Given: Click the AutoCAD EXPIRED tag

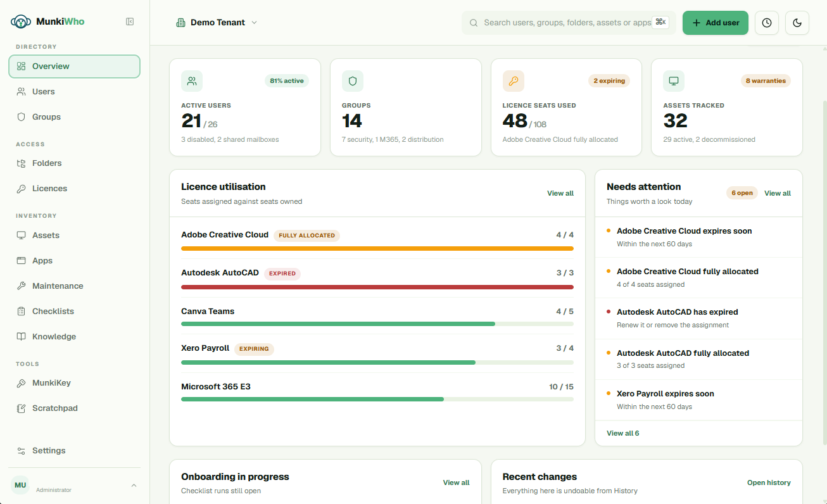Looking at the screenshot, I should (x=282, y=274).
